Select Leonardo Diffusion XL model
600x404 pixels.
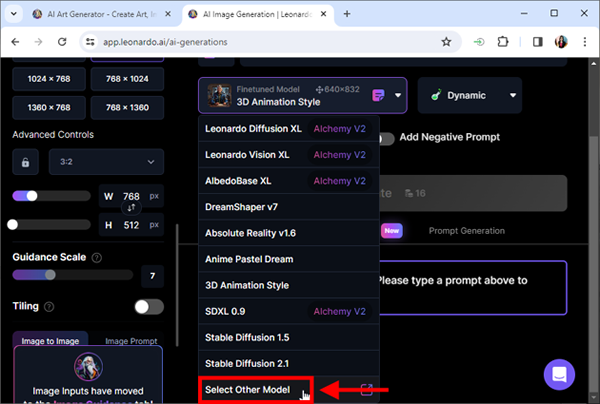point(289,129)
